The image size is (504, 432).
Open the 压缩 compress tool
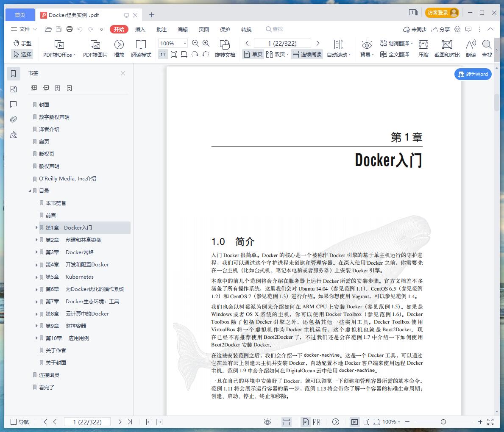pyautogui.click(x=423, y=49)
